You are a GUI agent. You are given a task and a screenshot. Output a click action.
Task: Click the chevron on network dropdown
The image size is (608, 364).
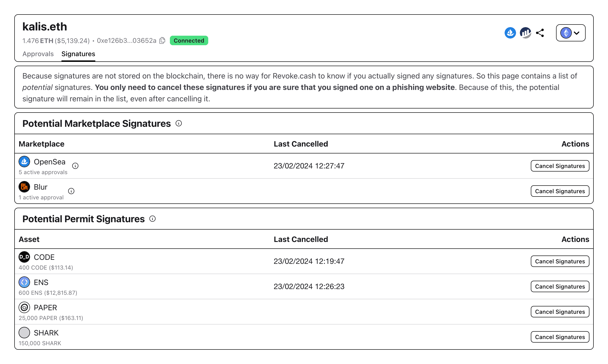coord(577,33)
